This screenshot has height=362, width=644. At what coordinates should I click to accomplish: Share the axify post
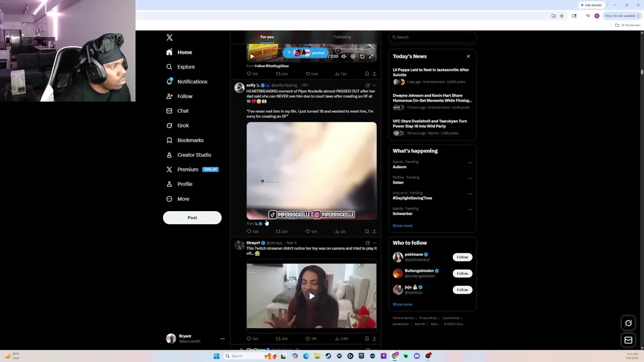(x=374, y=232)
